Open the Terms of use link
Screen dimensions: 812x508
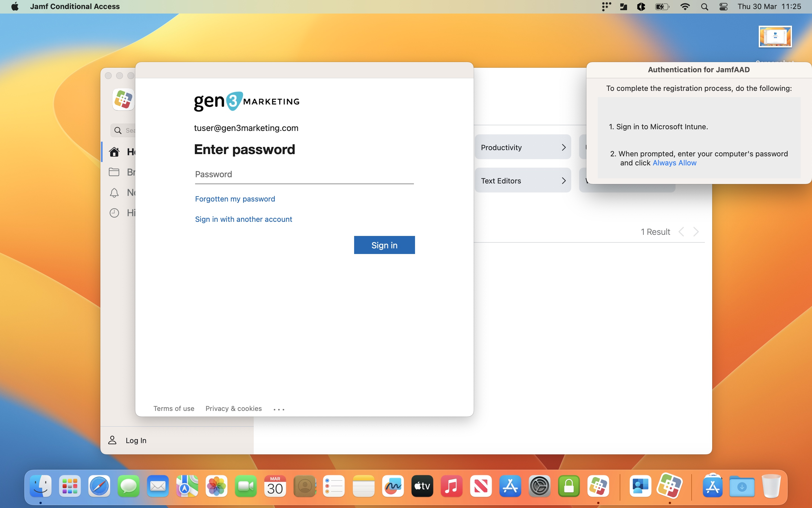tap(174, 409)
